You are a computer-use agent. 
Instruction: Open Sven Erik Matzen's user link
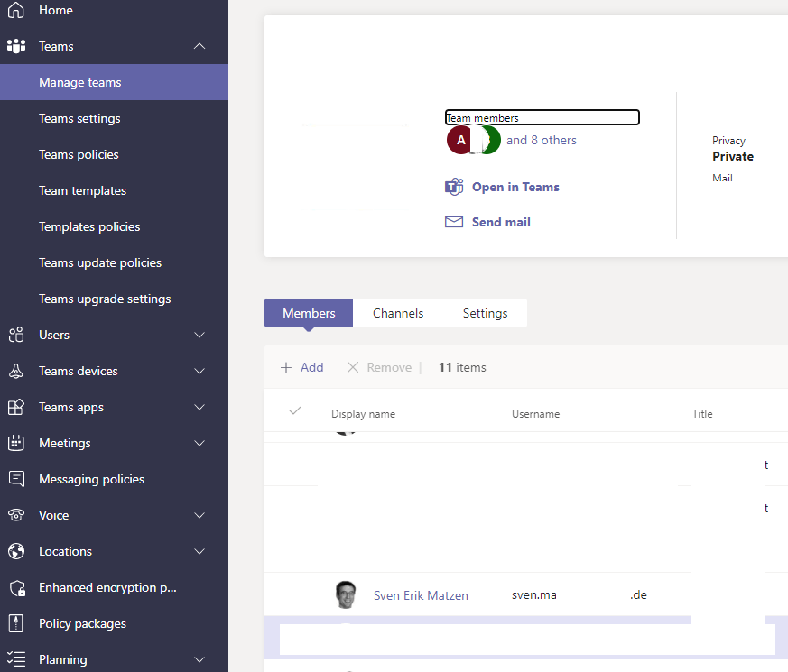(421, 595)
